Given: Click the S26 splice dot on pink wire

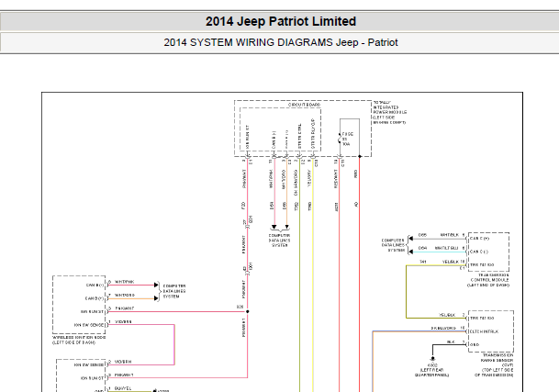Looking at the screenshot, I should (248, 311).
